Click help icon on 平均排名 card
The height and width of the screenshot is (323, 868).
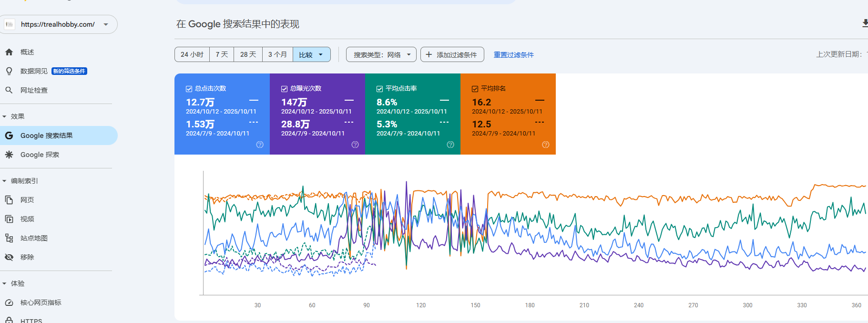546,145
